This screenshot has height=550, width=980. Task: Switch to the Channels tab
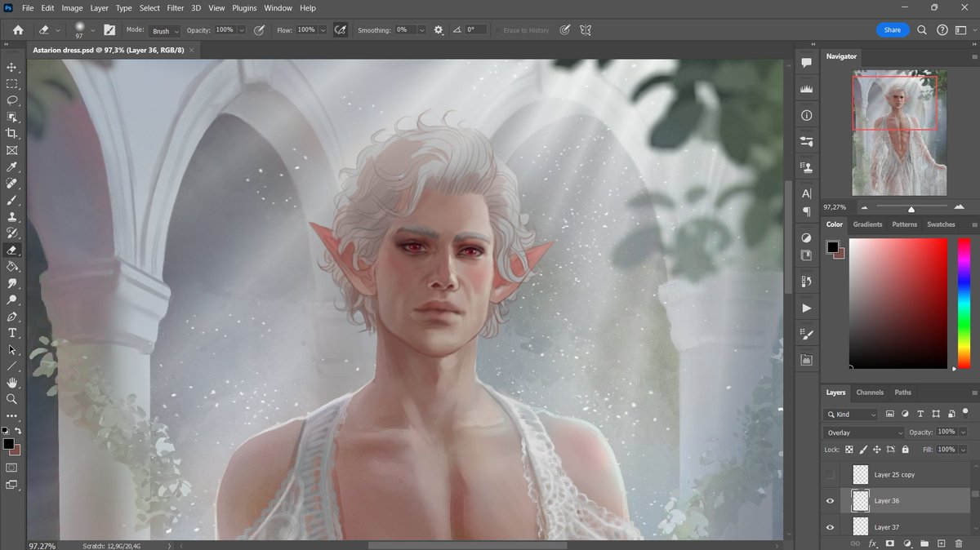869,393
